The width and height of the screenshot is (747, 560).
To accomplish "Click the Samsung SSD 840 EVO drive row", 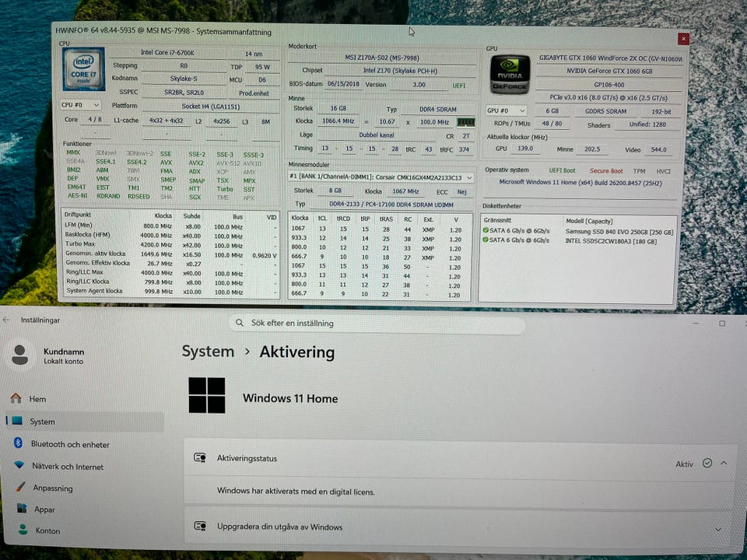I will pyautogui.click(x=578, y=232).
